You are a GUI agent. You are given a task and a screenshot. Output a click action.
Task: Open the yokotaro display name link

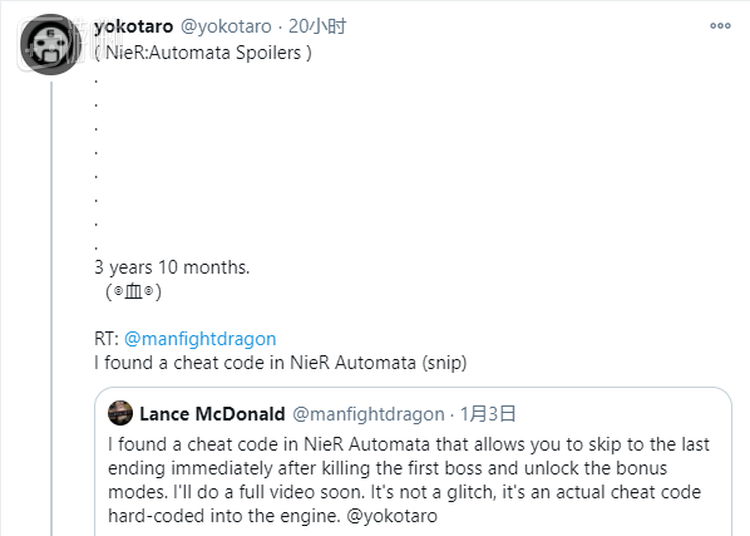click(x=132, y=26)
